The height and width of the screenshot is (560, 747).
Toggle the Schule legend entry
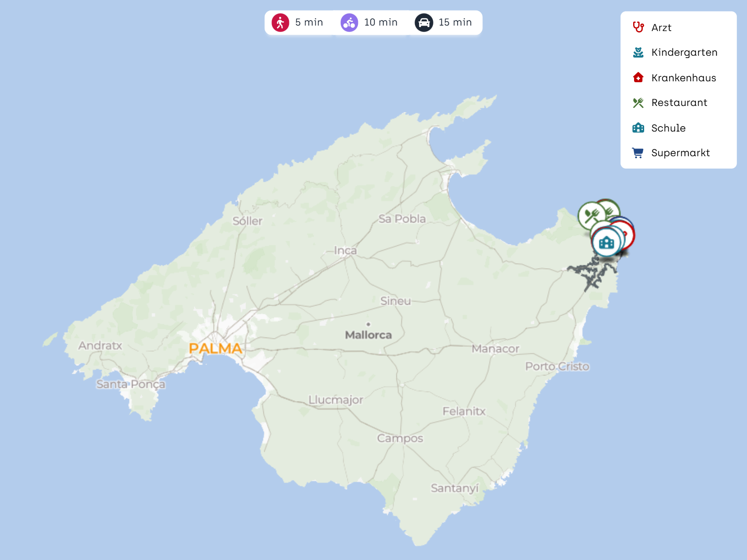668,128
